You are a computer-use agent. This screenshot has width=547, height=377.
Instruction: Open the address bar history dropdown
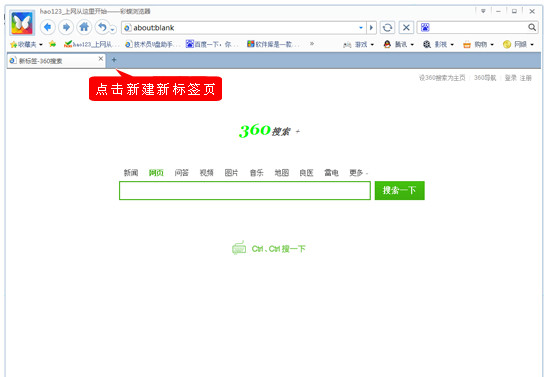coord(361,28)
